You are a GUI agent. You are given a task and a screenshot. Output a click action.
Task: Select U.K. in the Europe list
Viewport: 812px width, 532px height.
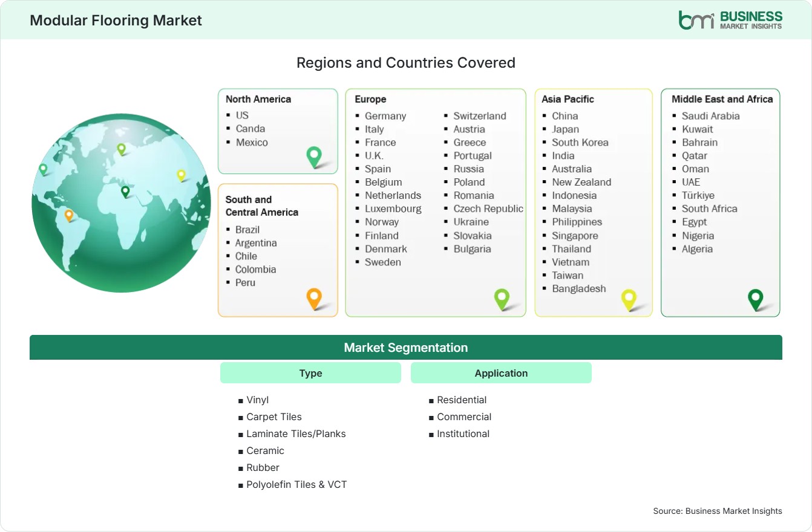point(374,156)
